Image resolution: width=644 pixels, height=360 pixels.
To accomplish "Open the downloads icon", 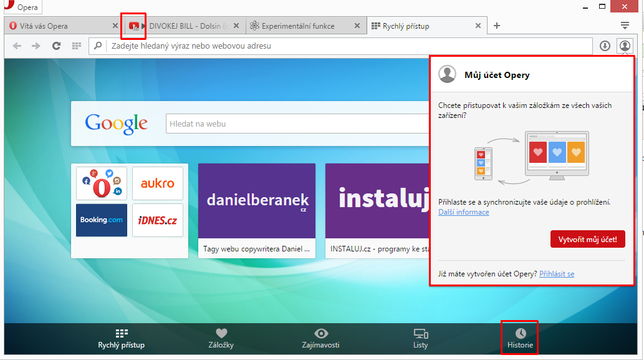I will [x=605, y=46].
